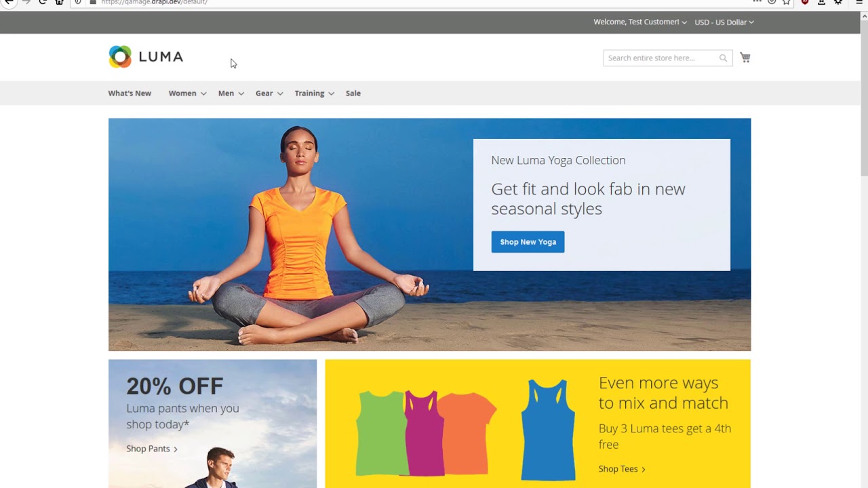
Task: Click the magnifier search icon
Action: (x=723, y=58)
